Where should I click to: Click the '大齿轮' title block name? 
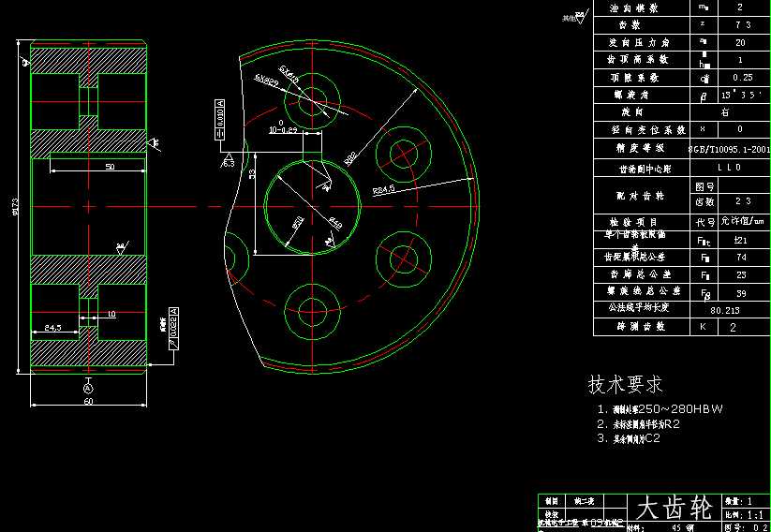tap(674, 508)
